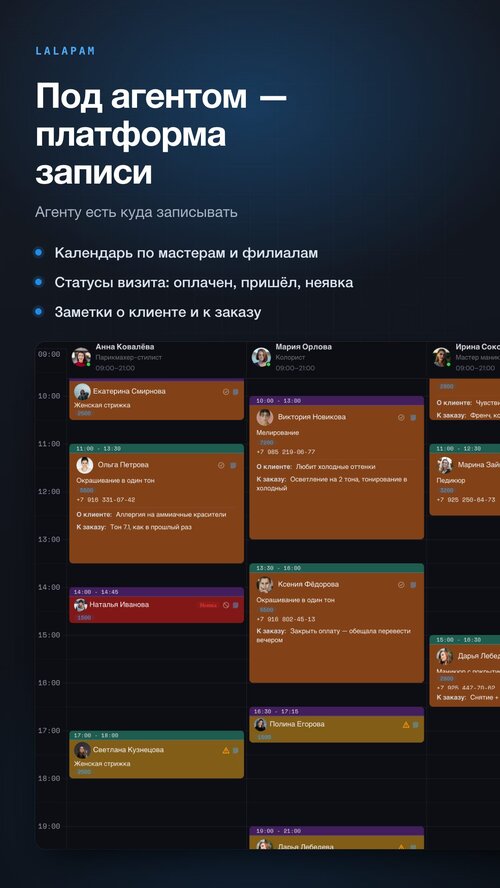
Task: Open the 17:00 - 18:00 appointment header
Action: tap(156, 735)
